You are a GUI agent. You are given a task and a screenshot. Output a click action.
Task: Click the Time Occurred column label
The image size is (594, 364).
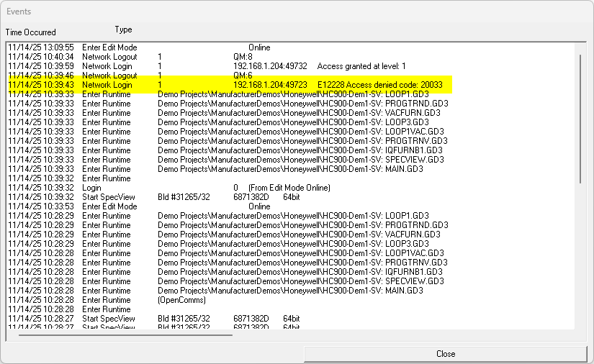coord(31,32)
